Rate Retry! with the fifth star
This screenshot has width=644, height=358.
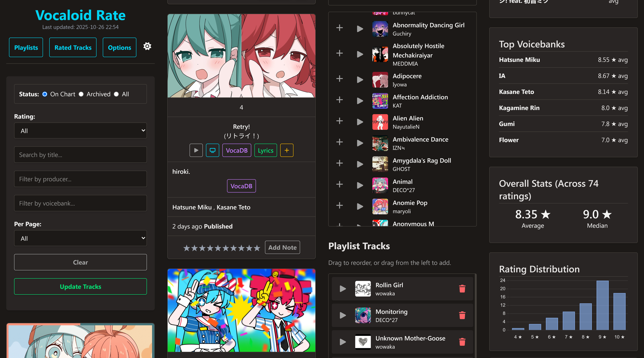click(218, 248)
